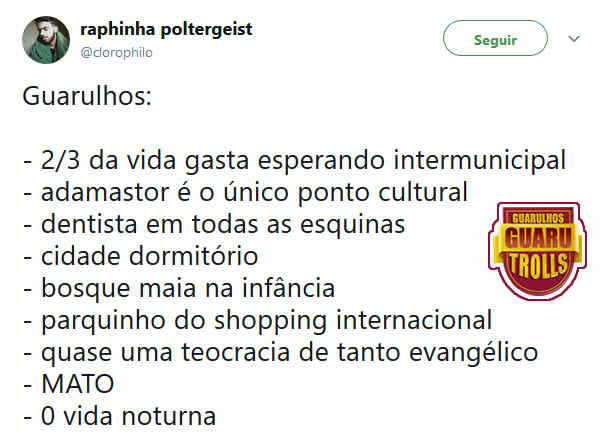
Task: Click the adamastor único ponto cultural line
Action: [246, 192]
